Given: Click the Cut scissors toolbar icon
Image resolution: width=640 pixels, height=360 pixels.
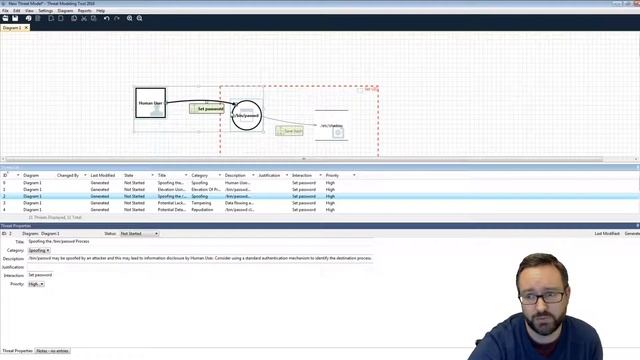Looking at the screenshot, I should coord(84,18).
